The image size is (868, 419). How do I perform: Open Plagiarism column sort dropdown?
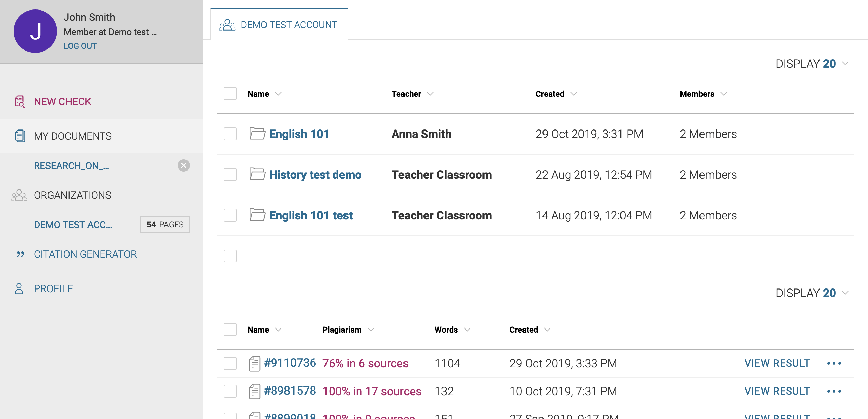[x=371, y=330]
